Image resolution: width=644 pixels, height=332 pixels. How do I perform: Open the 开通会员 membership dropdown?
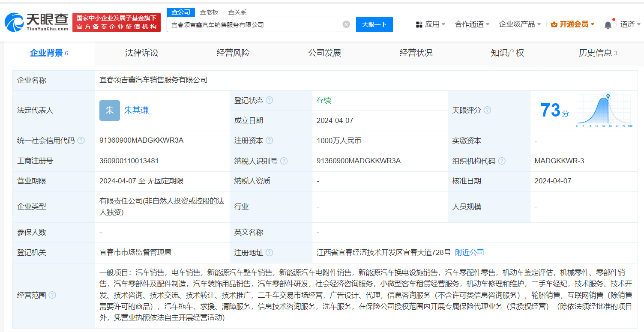tap(572, 24)
